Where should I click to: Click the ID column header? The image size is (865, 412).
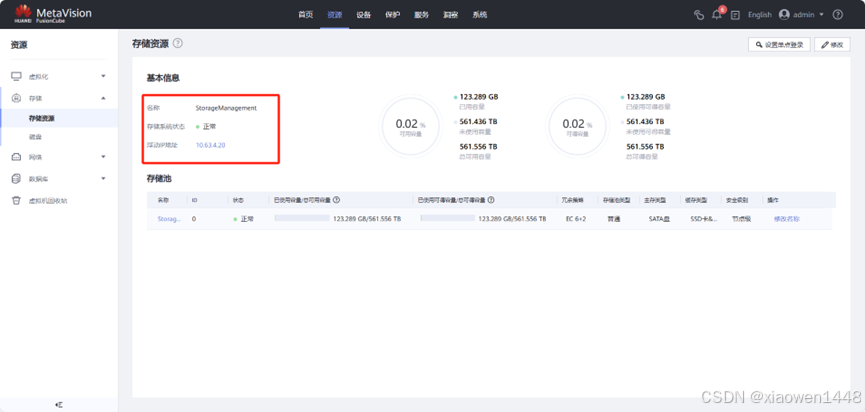[195, 200]
